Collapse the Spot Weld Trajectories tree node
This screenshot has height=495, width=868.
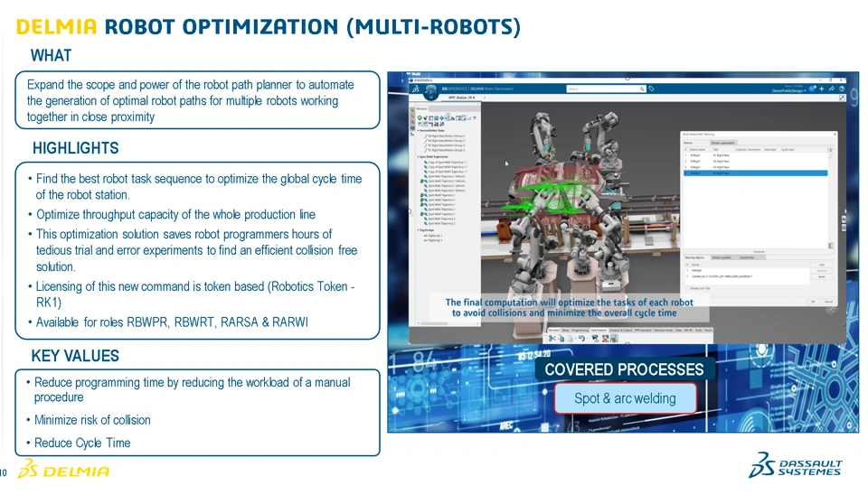[x=418, y=157]
